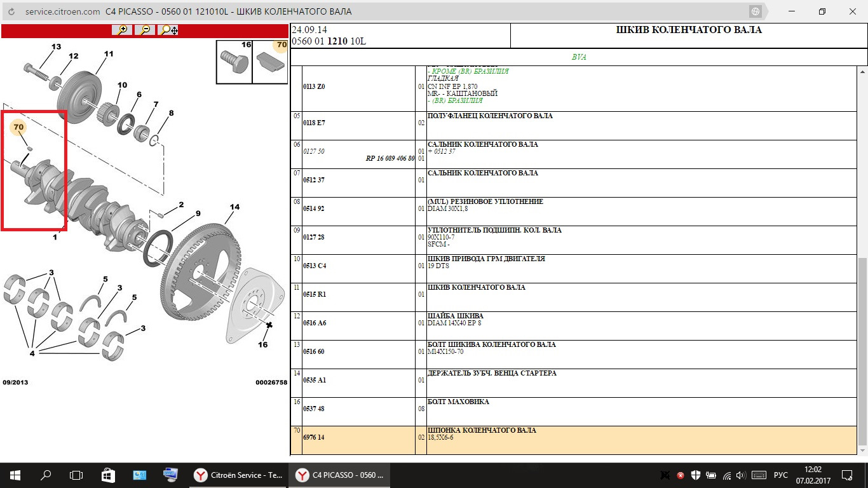Click callout number 4 by bearing shells

(31, 353)
